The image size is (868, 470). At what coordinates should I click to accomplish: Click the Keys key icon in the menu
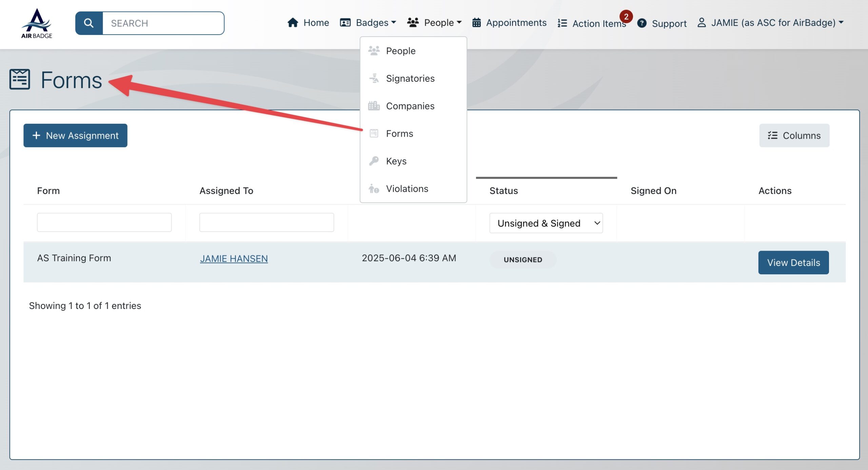click(x=374, y=161)
